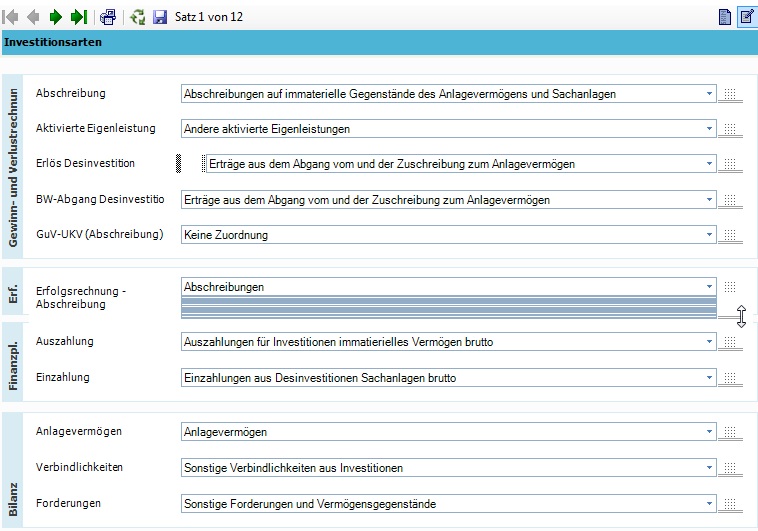Open grid selector for Erlös Desinvestition
Image resolution: width=758 pixels, height=531 pixels.
(730, 164)
